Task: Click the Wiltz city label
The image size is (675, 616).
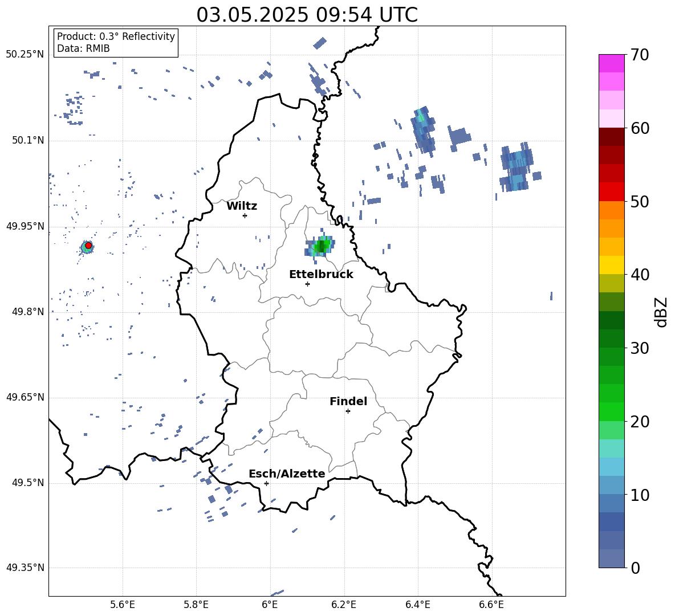Action: coord(242,206)
